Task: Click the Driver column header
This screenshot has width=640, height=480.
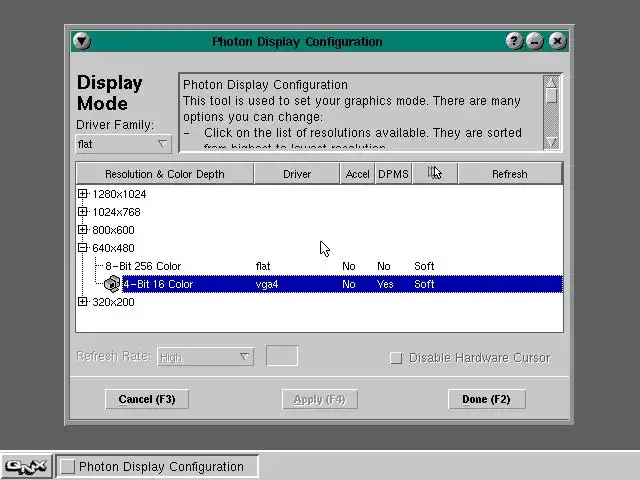Action: [x=297, y=174]
